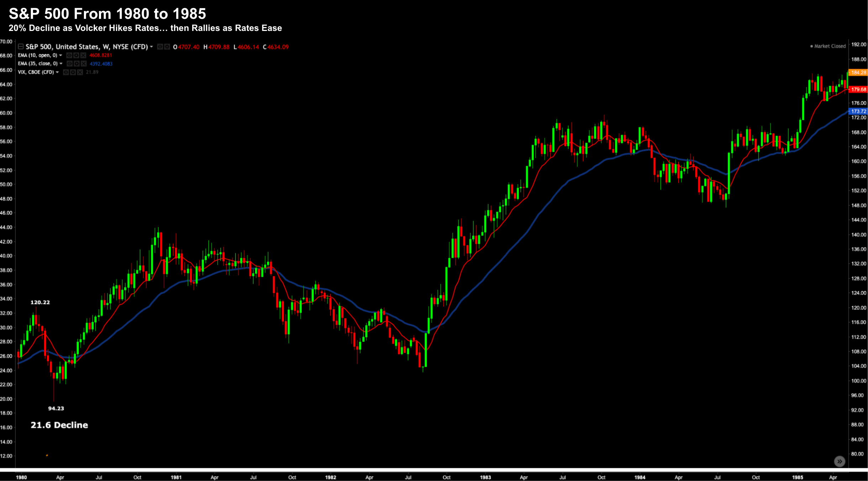Viewport: 868px width, 481px height.
Task: Click the orange 184.28 price label
Action: (x=858, y=72)
